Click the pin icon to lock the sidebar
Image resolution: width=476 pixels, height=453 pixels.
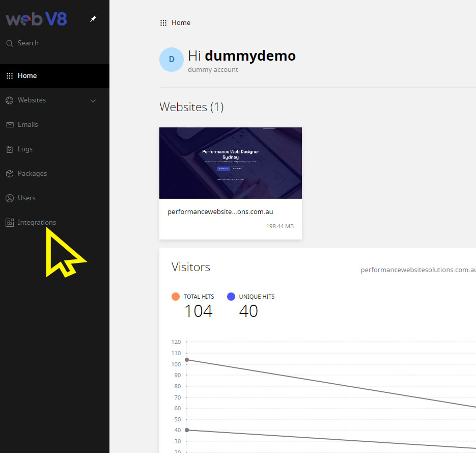click(93, 18)
